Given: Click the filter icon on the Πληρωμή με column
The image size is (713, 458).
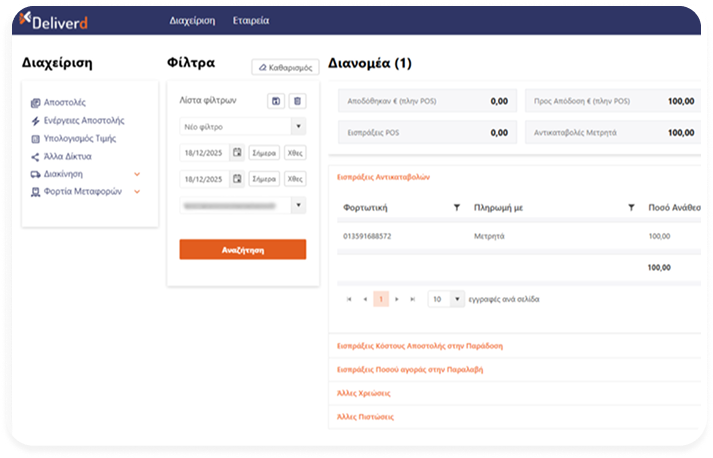Looking at the screenshot, I should pyautogui.click(x=631, y=207).
